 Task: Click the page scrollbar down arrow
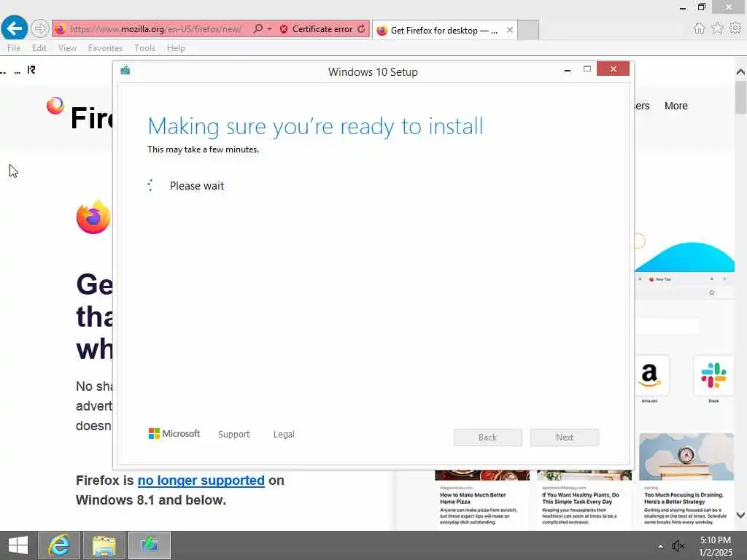pyautogui.click(x=740, y=515)
